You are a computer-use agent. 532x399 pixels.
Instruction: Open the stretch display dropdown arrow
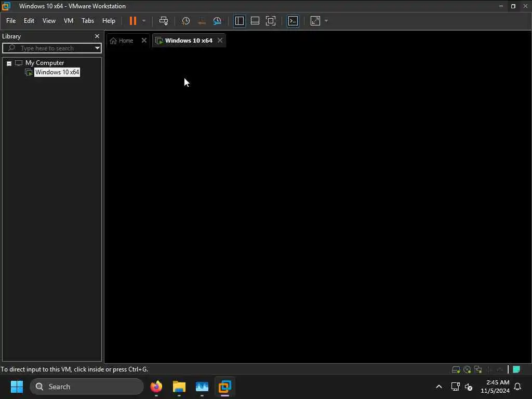tap(326, 21)
